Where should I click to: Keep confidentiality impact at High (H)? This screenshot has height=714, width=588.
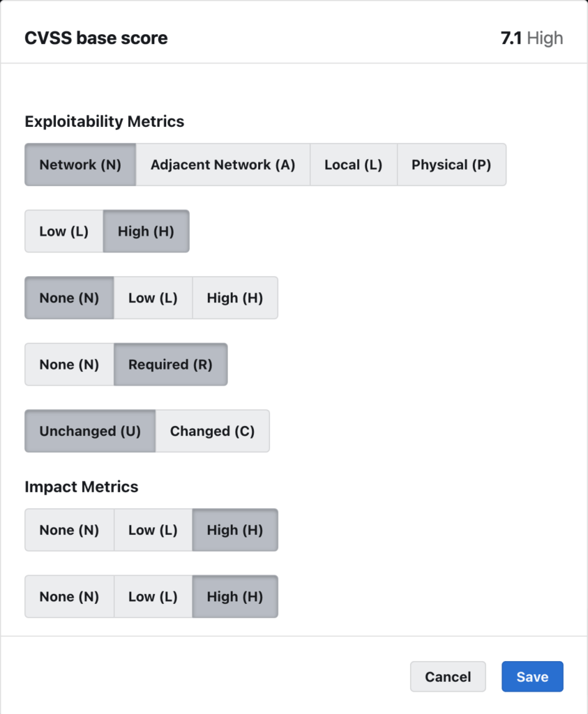[x=235, y=530]
